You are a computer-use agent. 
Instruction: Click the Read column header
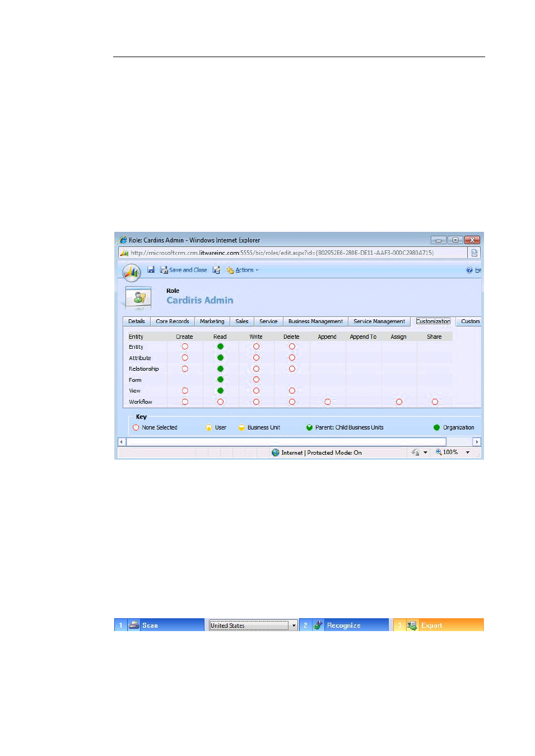point(220,337)
